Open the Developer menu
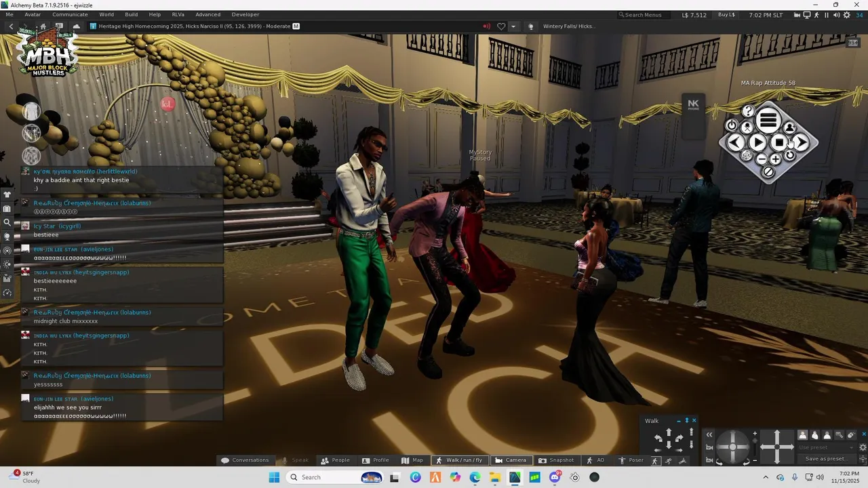The image size is (868, 488). (x=245, y=14)
